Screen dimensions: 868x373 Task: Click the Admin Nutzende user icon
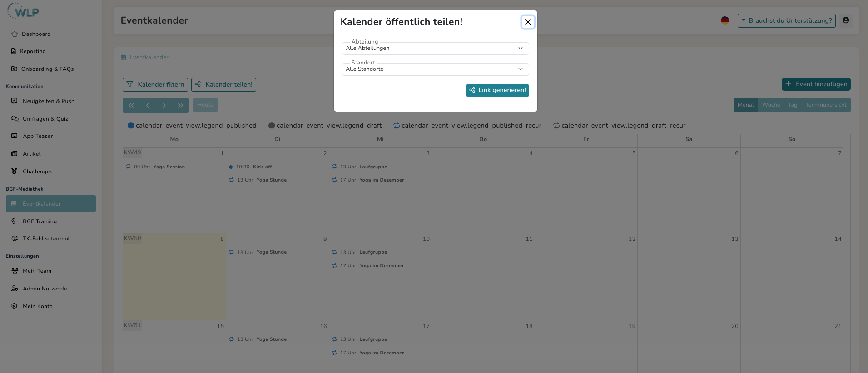(15, 289)
